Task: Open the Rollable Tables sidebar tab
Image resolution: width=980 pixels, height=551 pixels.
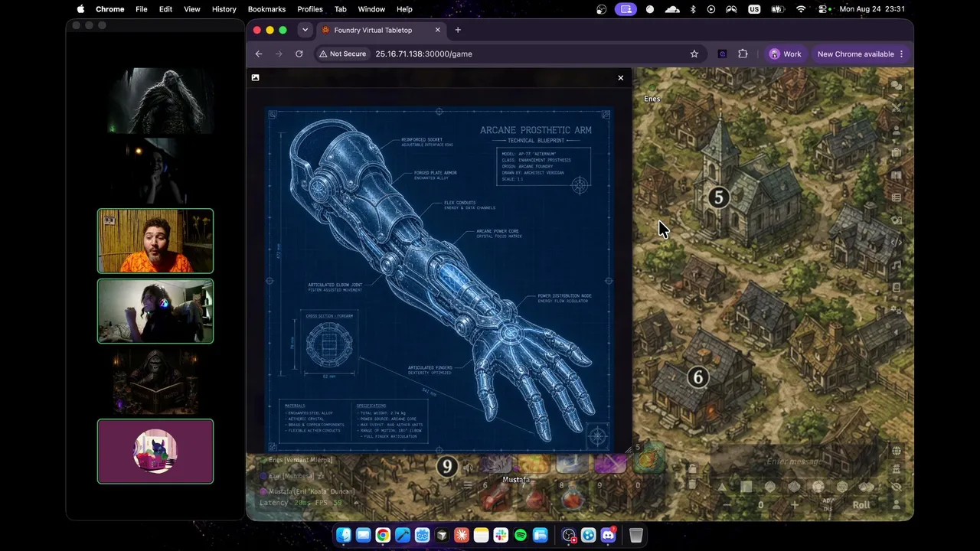Action: pyautogui.click(x=897, y=197)
